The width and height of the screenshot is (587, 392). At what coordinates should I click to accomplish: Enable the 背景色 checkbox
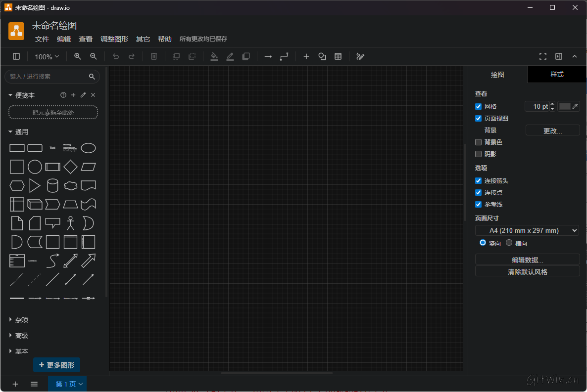[x=479, y=142]
